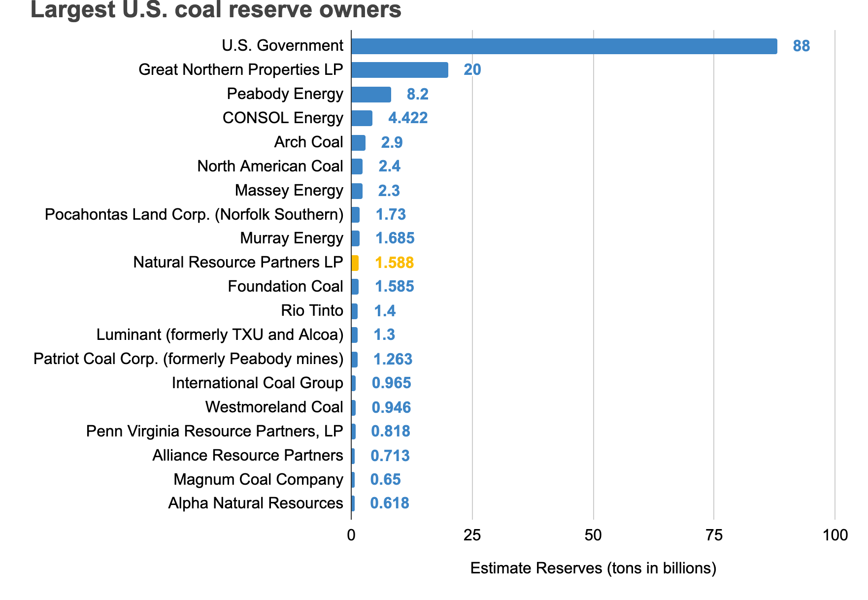Click the 'CONSOL Energy' label
Screen dimensions: 868x600
(283, 118)
